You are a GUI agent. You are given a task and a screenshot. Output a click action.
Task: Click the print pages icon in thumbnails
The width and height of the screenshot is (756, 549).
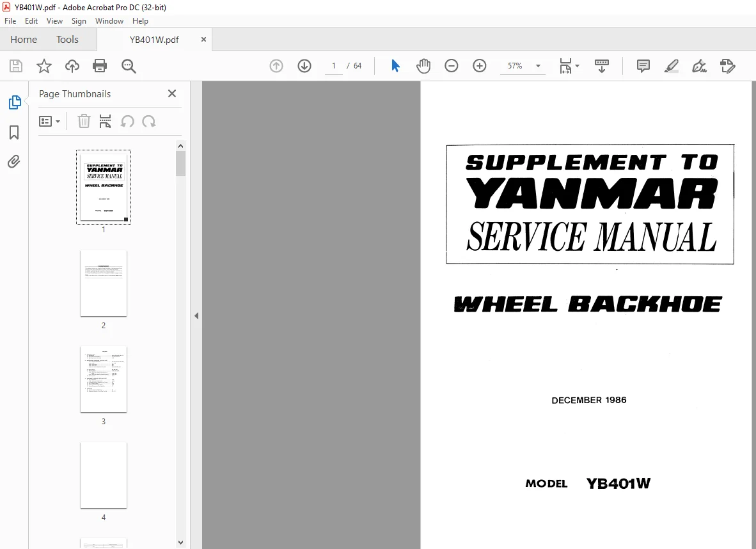pyautogui.click(x=105, y=121)
